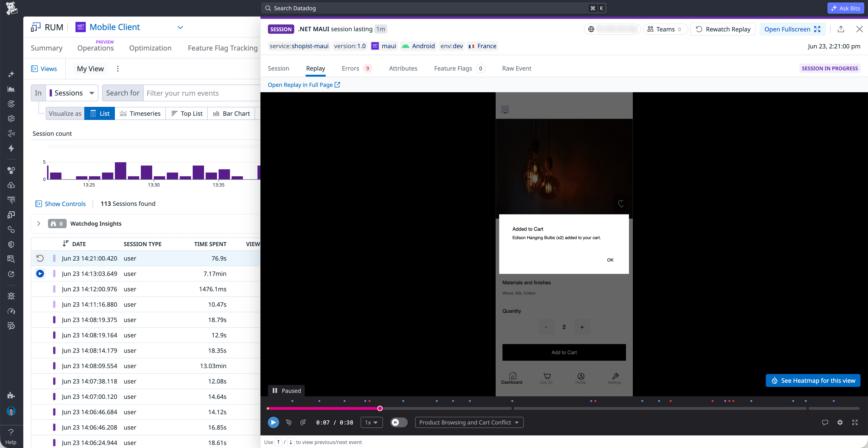The image size is (868, 448).
Task: Click the env:dev tag
Action: tap(451, 46)
